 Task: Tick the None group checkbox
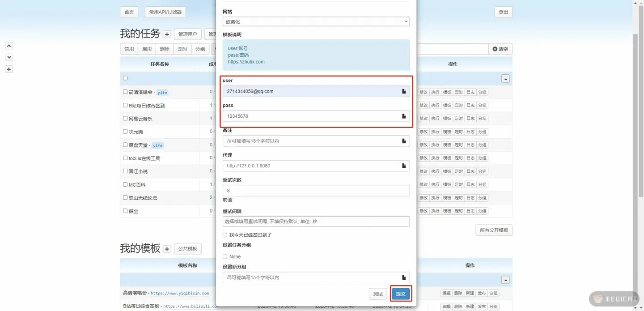pos(225,257)
